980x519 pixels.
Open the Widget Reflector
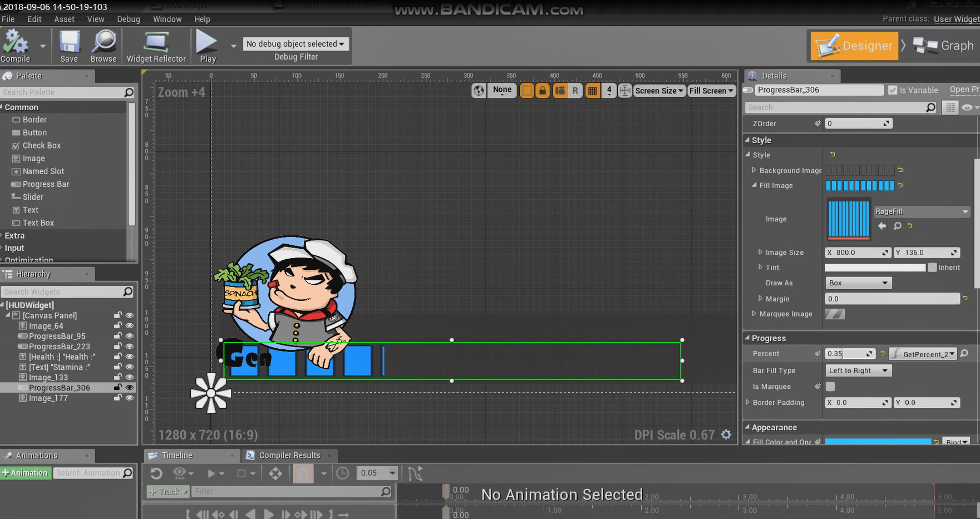(156, 47)
